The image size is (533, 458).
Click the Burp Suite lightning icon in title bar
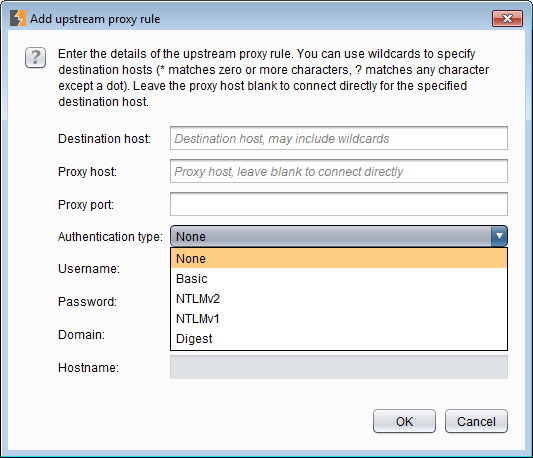point(18,18)
